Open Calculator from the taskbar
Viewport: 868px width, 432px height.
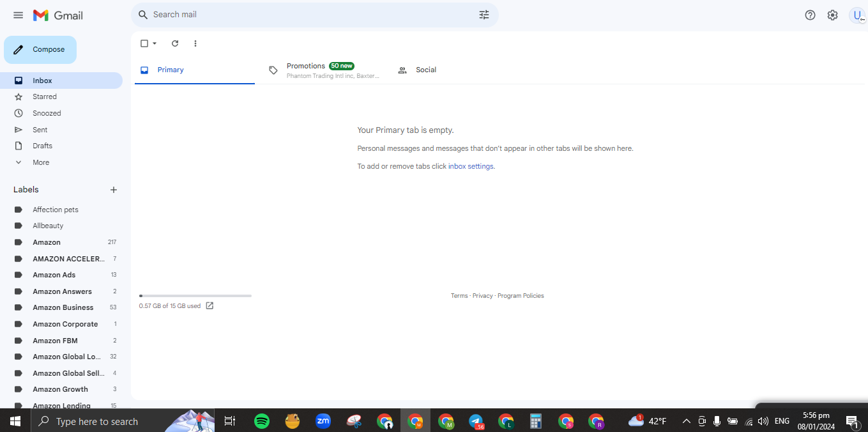[x=536, y=421]
